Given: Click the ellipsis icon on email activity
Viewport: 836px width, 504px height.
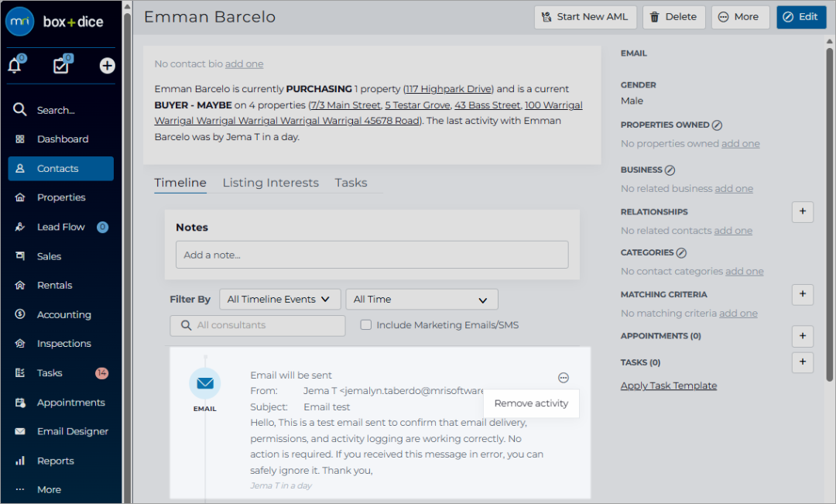Looking at the screenshot, I should [x=563, y=378].
